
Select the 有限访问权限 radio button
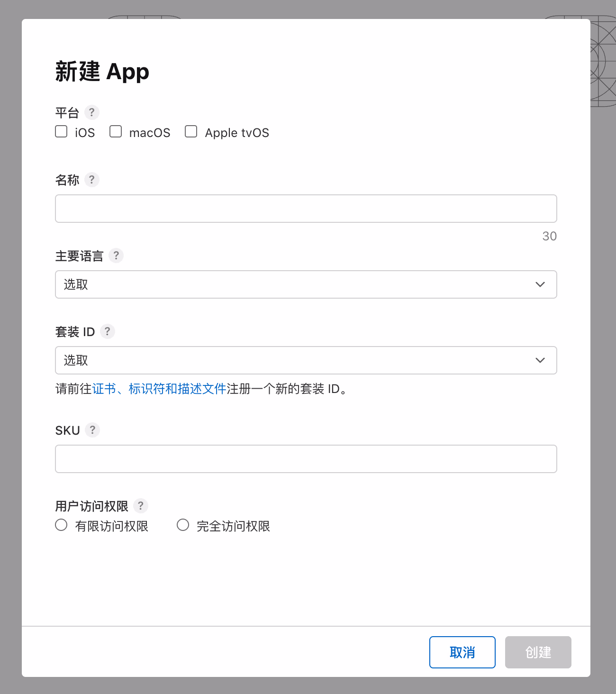point(61,525)
